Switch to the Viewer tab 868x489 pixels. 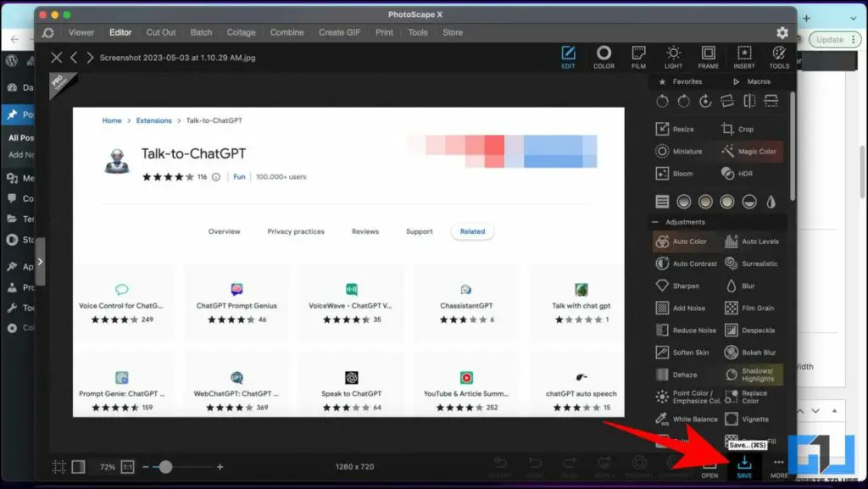pyautogui.click(x=81, y=33)
